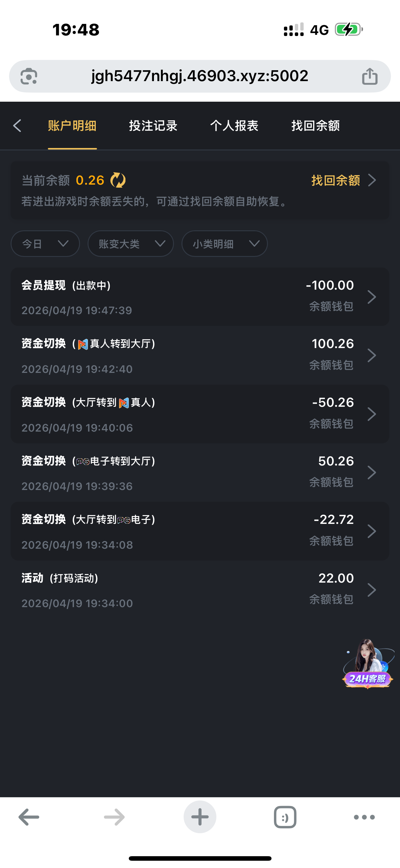The width and height of the screenshot is (400, 868).
Task: Open a new browser tab
Action: pyautogui.click(x=200, y=817)
